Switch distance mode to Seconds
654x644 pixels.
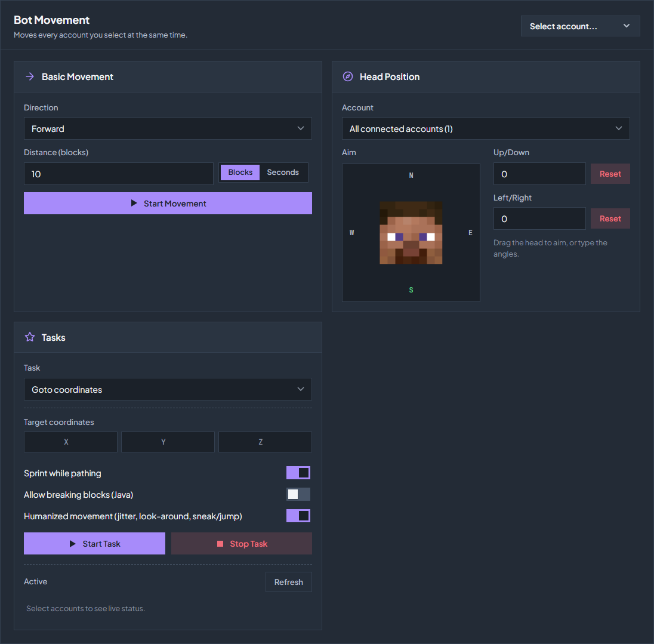283,172
